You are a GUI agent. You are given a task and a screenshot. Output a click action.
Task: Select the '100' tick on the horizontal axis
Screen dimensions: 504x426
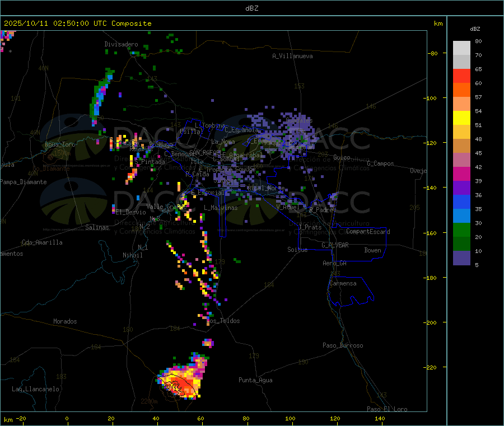click(290, 418)
